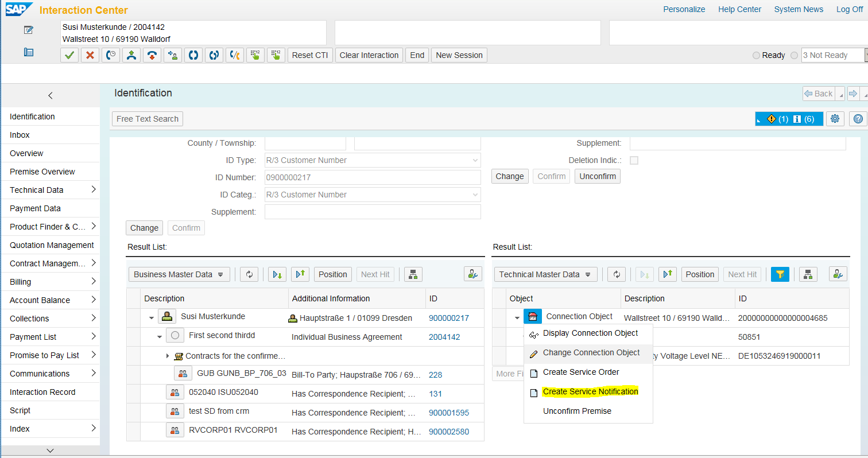The width and height of the screenshot is (868, 458).
Task: Open the Technical Master Data dropdown
Action: (x=545, y=274)
